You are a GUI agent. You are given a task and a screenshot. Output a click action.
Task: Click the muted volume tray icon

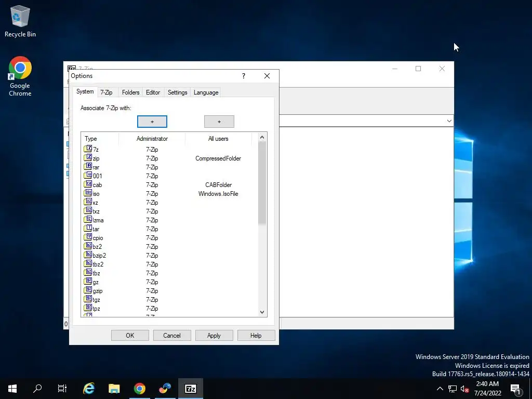(465, 389)
